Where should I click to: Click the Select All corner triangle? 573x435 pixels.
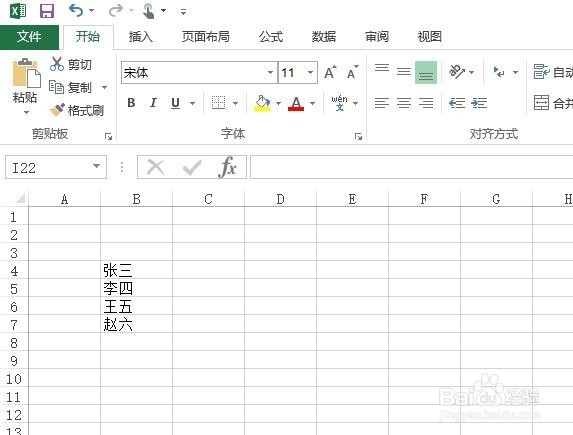[x=20, y=198]
